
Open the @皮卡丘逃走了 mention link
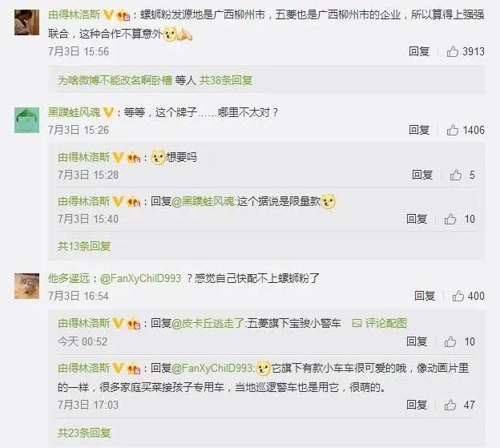pos(208,323)
